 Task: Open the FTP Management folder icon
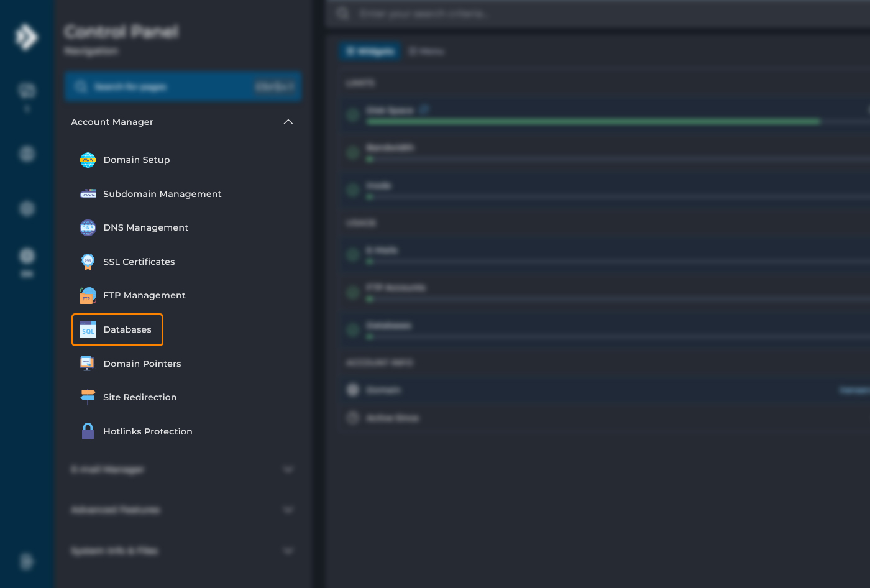pos(88,295)
